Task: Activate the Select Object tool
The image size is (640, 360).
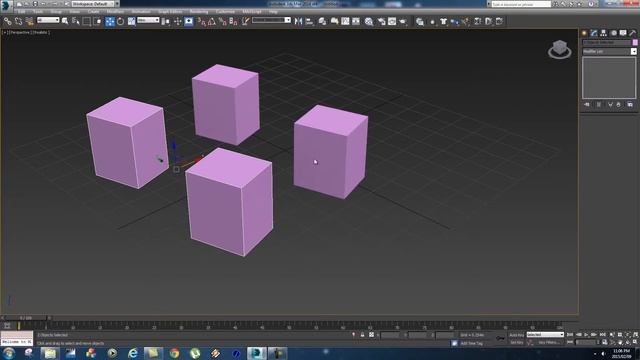Action: click(x=65, y=21)
